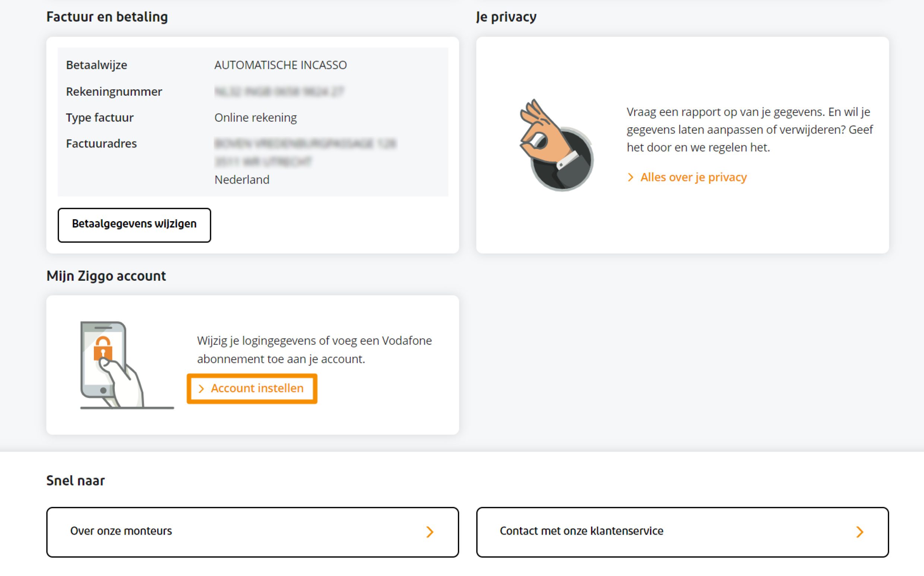Click the orange chevron next to Account instellen
Screen dimensions: 924x576
click(x=201, y=388)
